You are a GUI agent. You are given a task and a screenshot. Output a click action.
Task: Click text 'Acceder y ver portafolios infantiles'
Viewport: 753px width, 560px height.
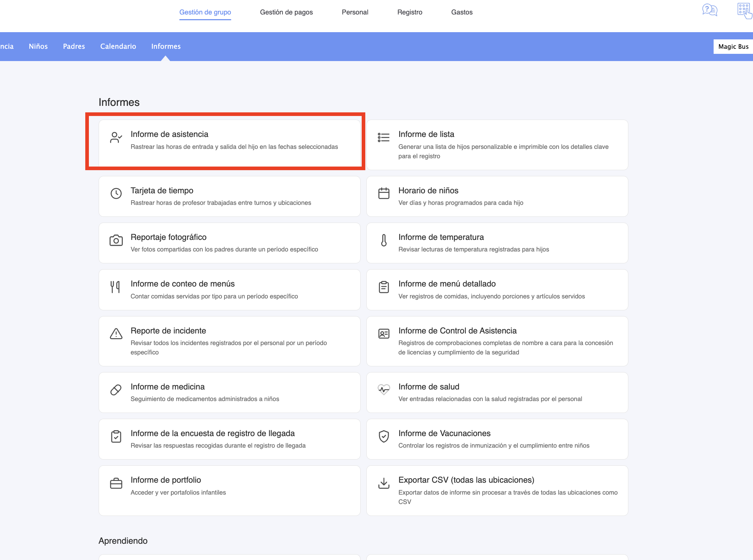click(178, 492)
